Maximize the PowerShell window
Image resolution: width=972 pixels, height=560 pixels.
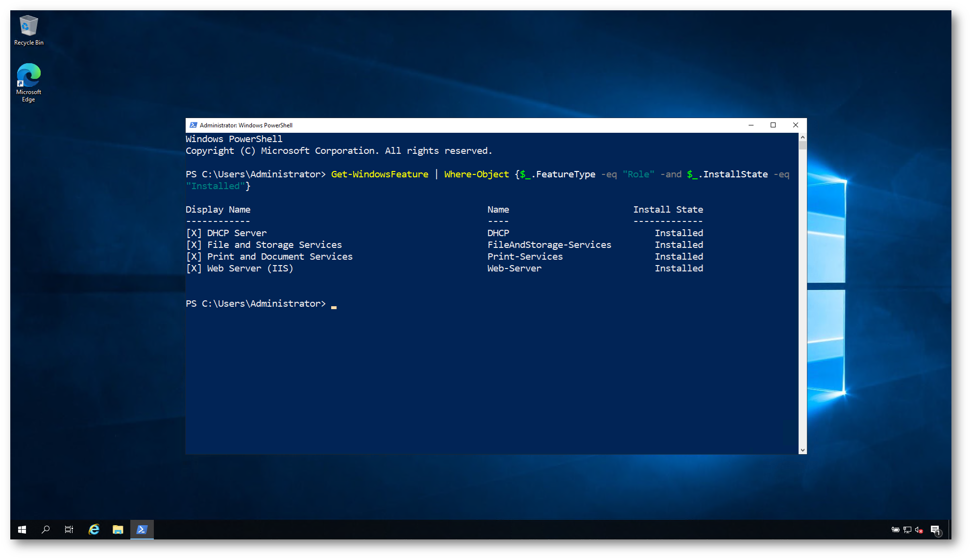click(x=773, y=125)
